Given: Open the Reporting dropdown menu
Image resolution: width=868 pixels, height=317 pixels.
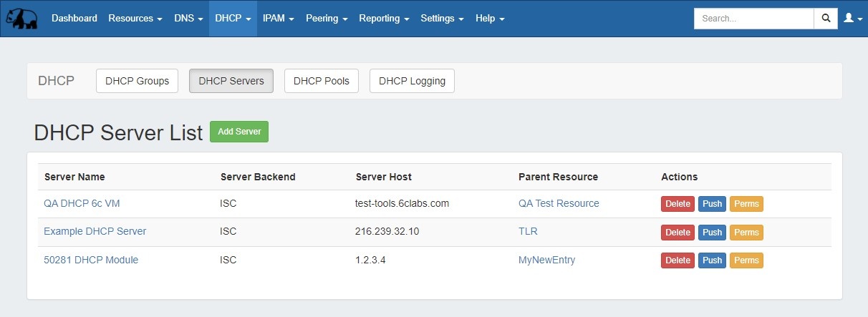Looking at the screenshot, I should [384, 19].
